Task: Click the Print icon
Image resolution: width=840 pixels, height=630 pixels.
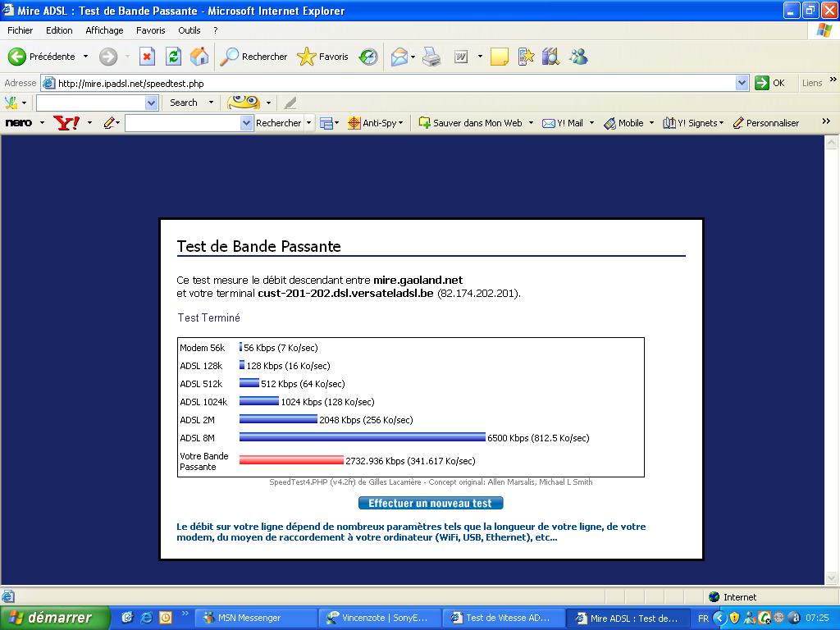Action: point(431,57)
